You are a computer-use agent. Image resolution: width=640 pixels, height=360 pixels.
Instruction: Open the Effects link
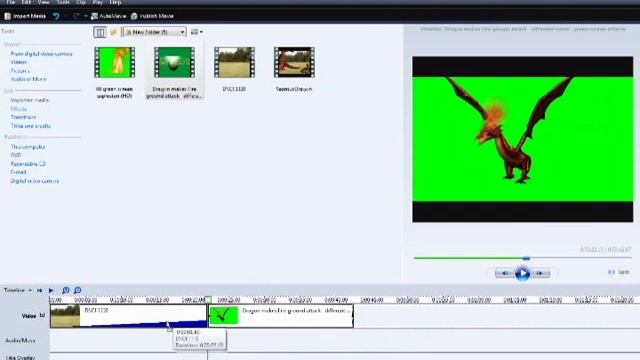(x=18, y=109)
